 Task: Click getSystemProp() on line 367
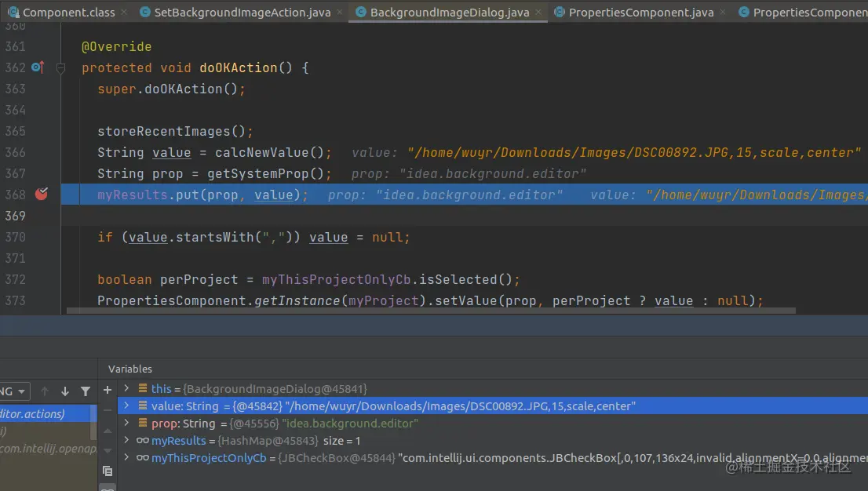pyautogui.click(x=265, y=173)
